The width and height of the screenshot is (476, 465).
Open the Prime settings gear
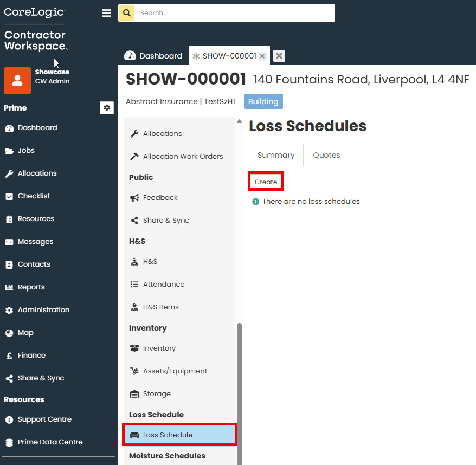tap(107, 108)
